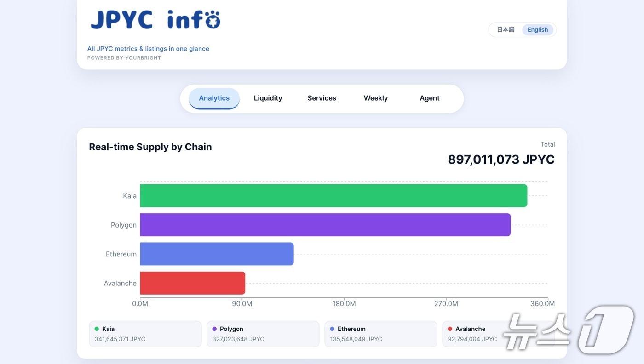Select the Weekly tab
Image resolution: width=644 pixels, height=364 pixels.
click(376, 98)
